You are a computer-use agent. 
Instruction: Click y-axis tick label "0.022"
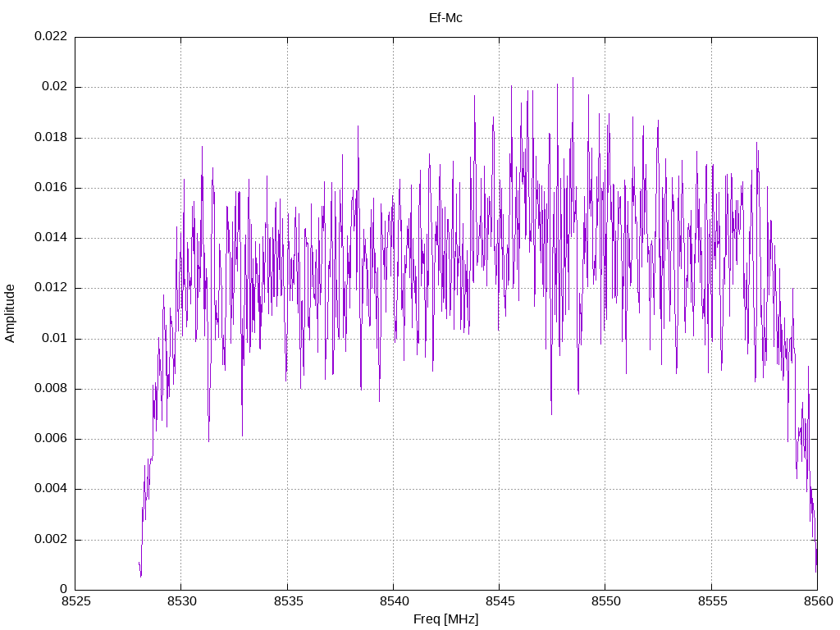(51, 36)
